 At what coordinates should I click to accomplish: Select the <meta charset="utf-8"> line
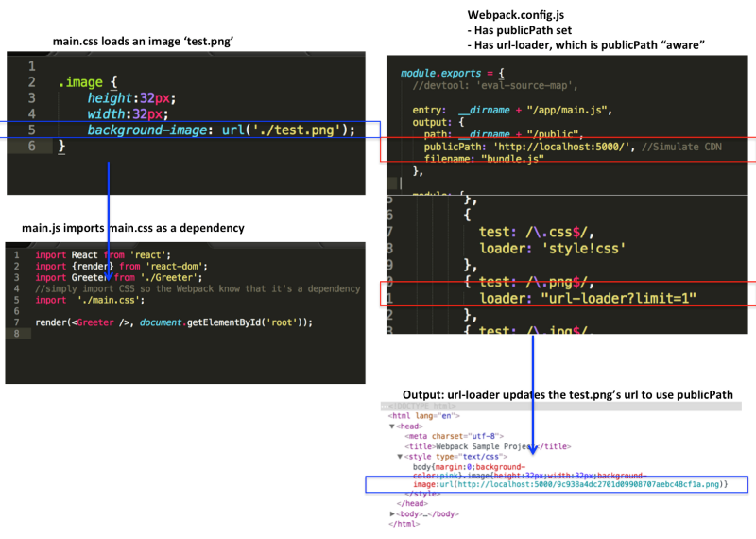click(454, 436)
